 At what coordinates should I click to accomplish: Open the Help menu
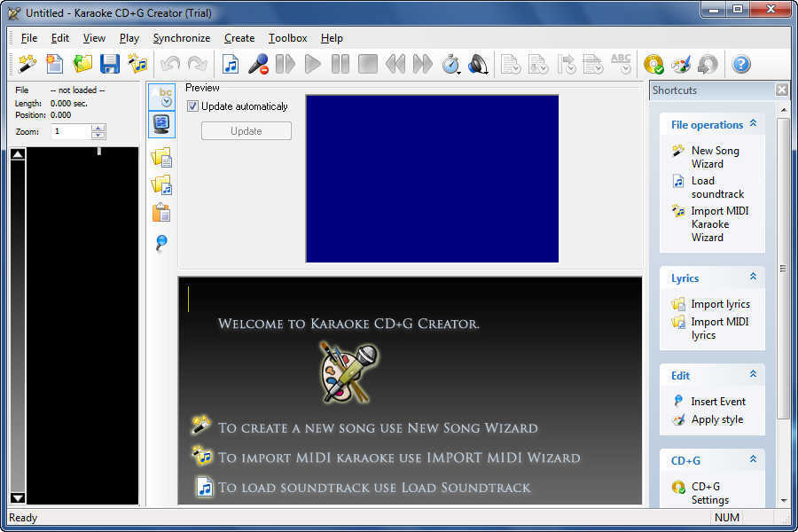coord(332,38)
